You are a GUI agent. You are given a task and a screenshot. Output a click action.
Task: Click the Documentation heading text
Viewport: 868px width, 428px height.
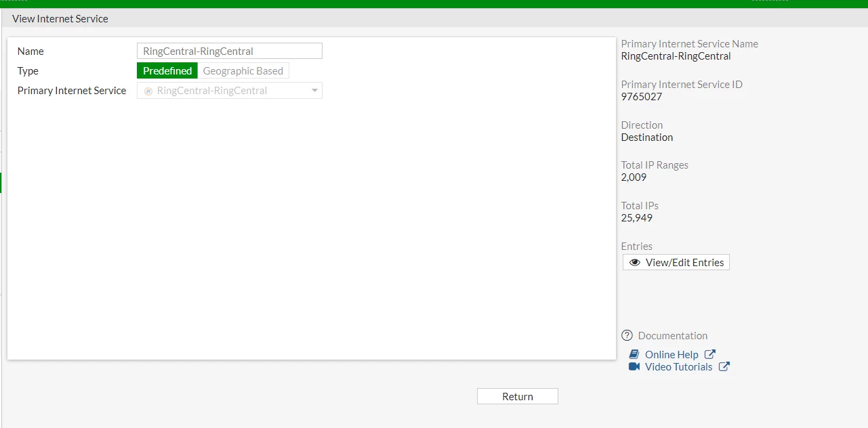[673, 336]
